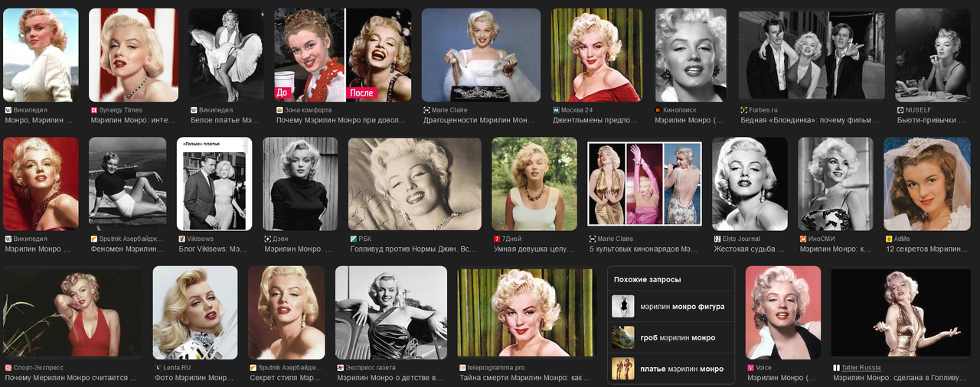Click the 7Дней favicon
Image resolution: width=980 pixels, height=387 pixels.
coord(498,239)
